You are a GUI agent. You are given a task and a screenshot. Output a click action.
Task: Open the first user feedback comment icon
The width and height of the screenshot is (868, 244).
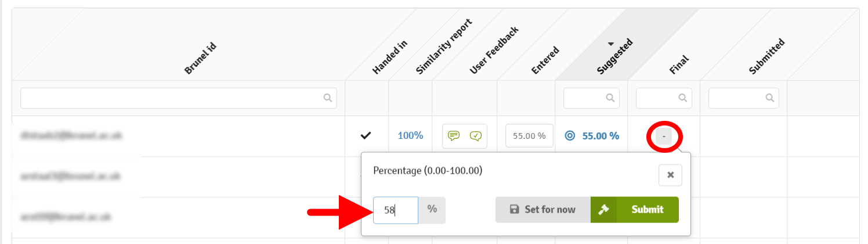[454, 136]
